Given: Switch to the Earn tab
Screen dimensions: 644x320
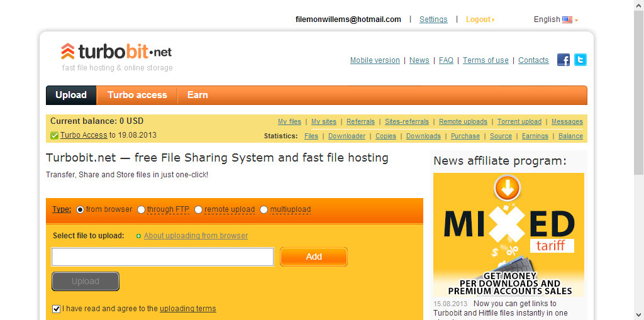Looking at the screenshot, I should [197, 95].
